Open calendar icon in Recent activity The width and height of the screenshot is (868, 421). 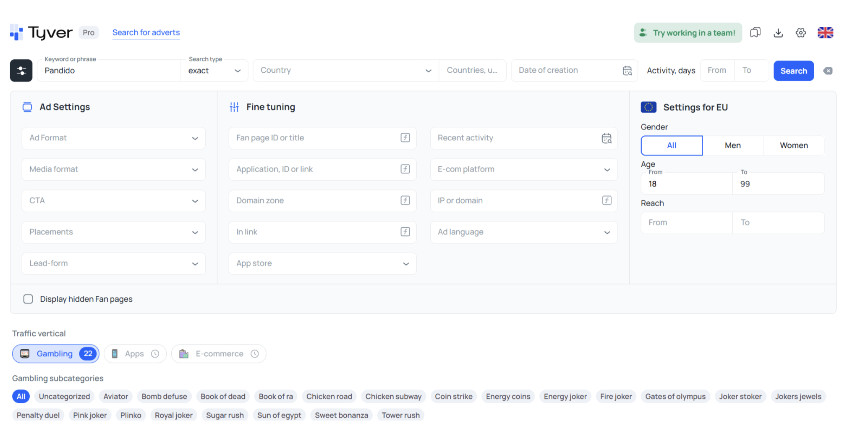coord(607,138)
